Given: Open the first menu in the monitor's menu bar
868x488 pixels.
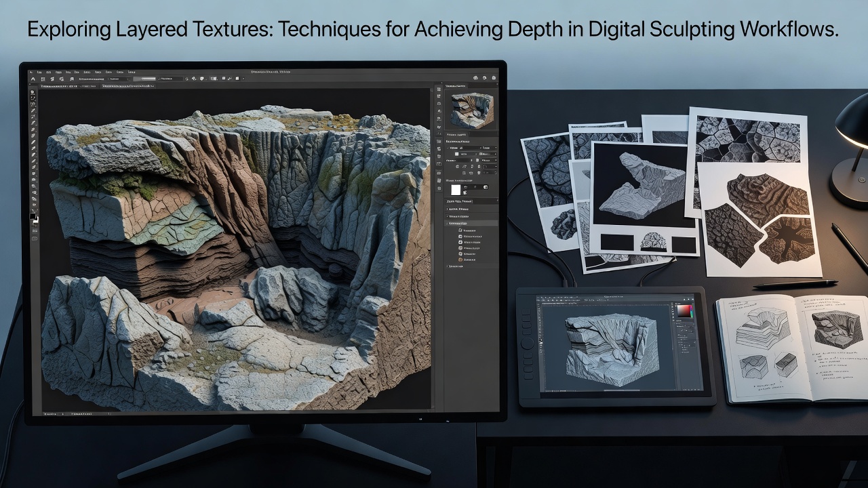Looking at the screenshot, I should (x=31, y=72).
